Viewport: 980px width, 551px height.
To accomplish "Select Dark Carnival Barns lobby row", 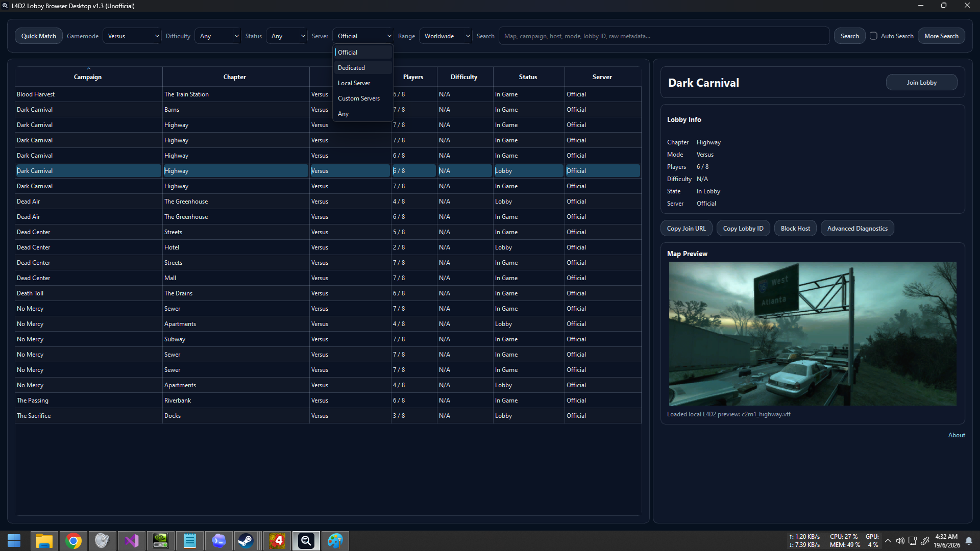I will coord(328,110).
